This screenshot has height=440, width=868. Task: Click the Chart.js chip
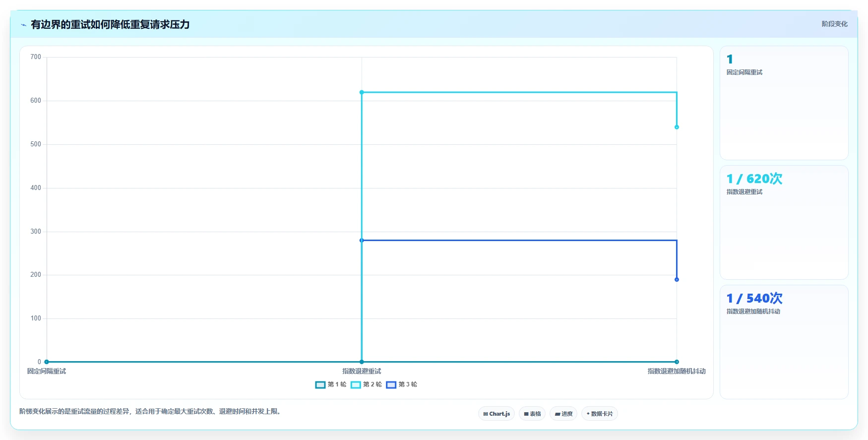pyautogui.click(x=496, y=414)
